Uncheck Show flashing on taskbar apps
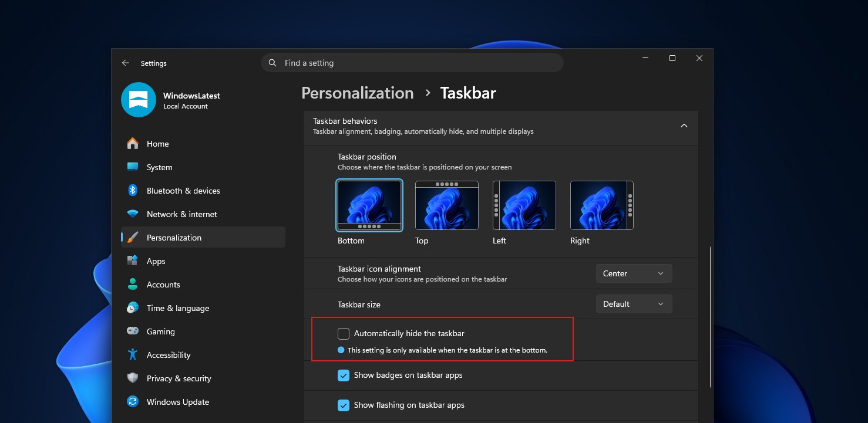868x423 pixels. [x=344, y=405]
